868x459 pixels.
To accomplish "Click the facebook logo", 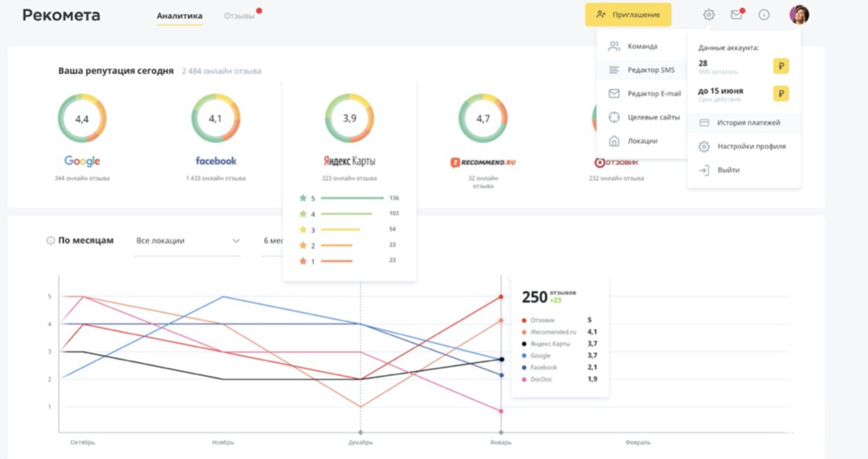I will pos(216,161).
